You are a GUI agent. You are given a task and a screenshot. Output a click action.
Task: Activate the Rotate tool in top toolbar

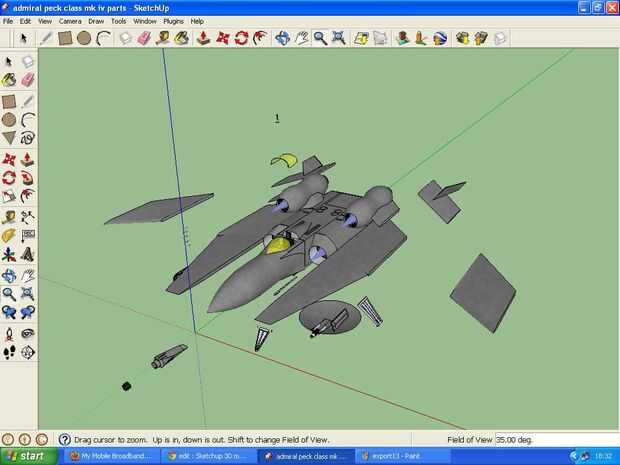241,38
